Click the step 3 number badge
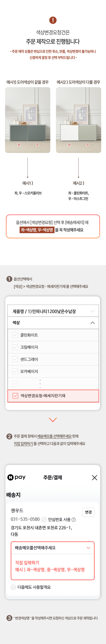This screenshot has width=106, height=644. click(x=9, y=618)
